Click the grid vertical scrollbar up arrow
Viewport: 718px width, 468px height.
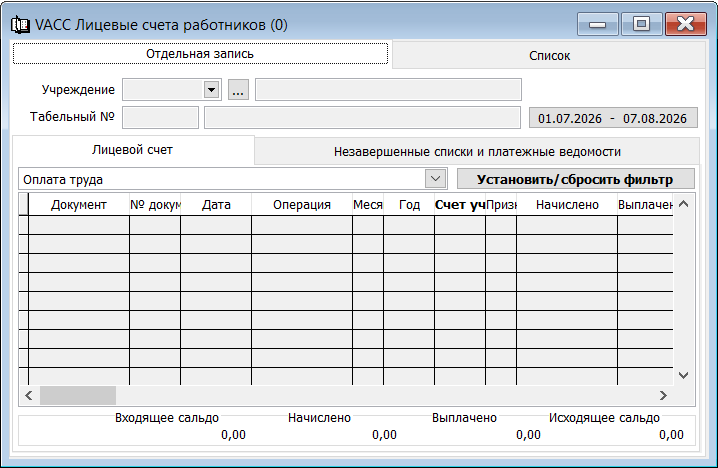683,204
